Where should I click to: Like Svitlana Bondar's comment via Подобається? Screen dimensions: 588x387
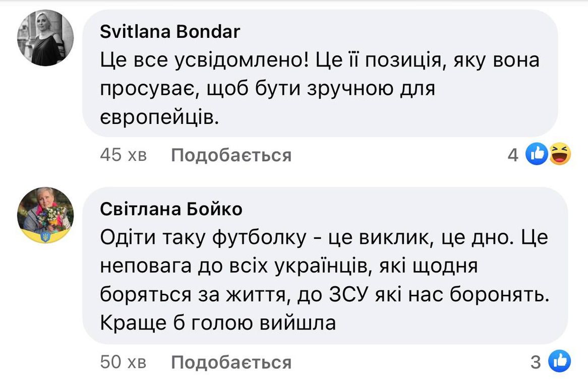231,155
